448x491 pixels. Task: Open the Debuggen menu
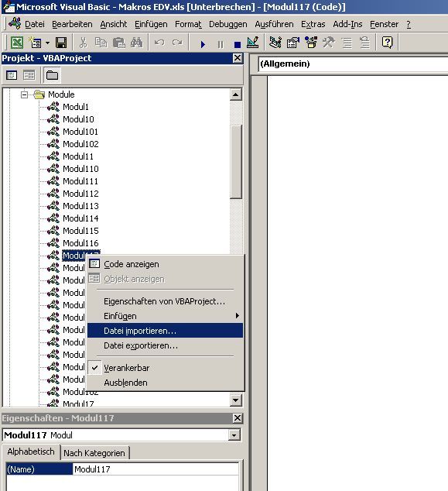pyautogui.click(x=227, y=24)
